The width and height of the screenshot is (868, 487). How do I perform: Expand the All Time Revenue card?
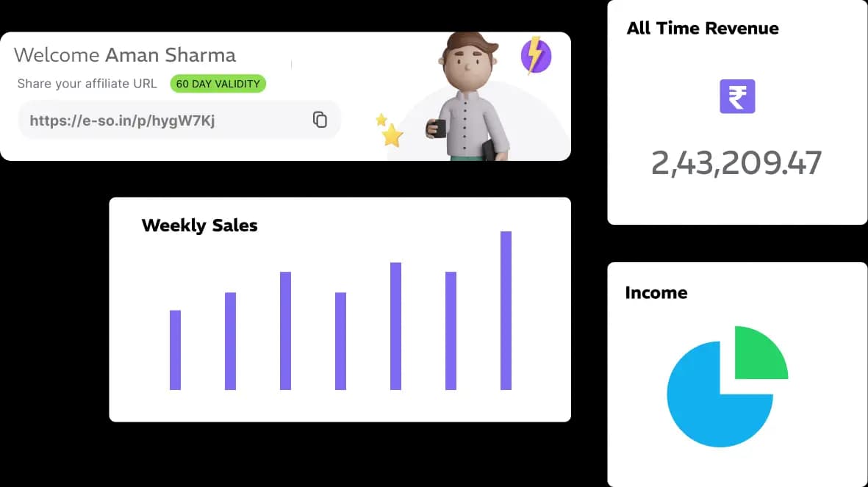[x=736, y=112]
